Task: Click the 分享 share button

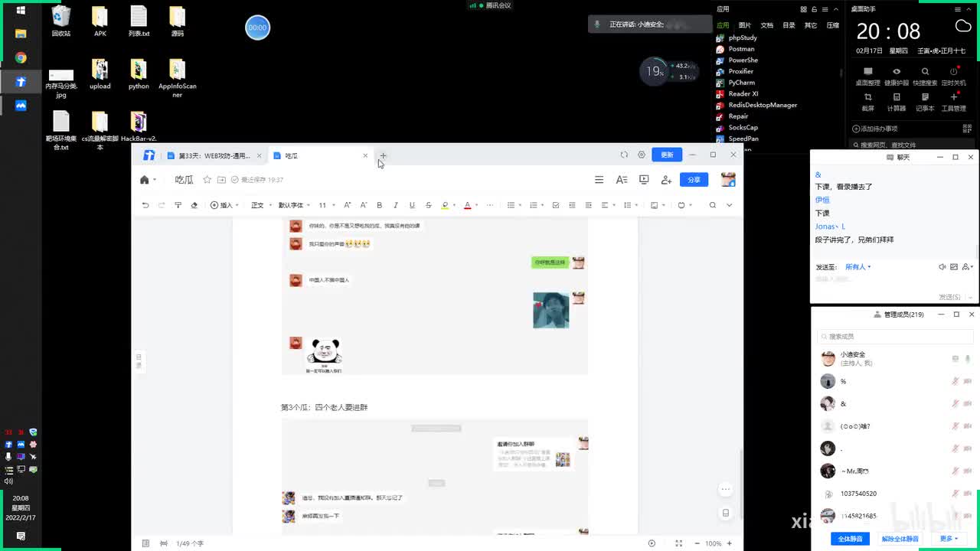Action: pyautogui.click(x=694, y=180)
